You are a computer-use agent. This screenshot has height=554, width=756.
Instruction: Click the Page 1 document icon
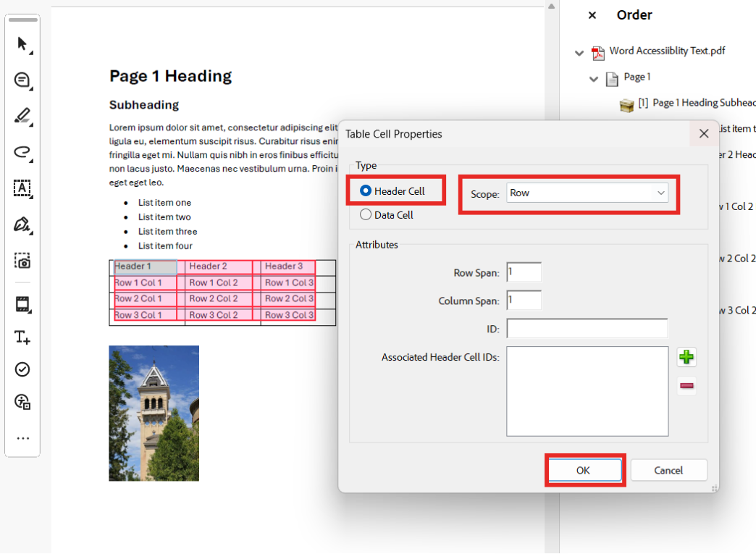tap(612, 79)
